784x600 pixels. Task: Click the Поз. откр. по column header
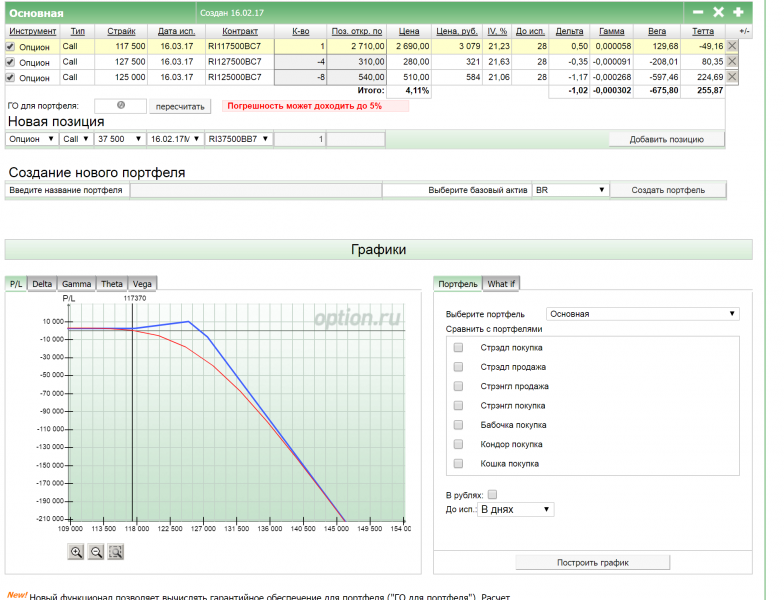[356, 31]
